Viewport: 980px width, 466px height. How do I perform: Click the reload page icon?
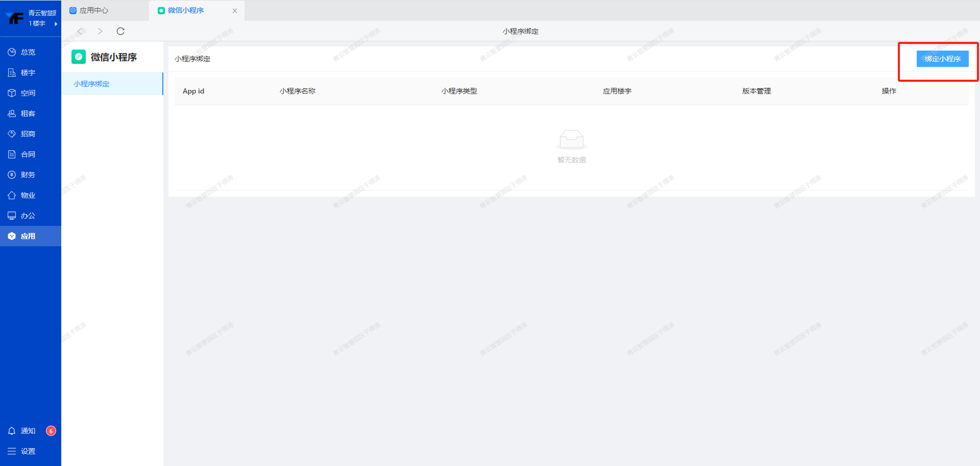120,31
